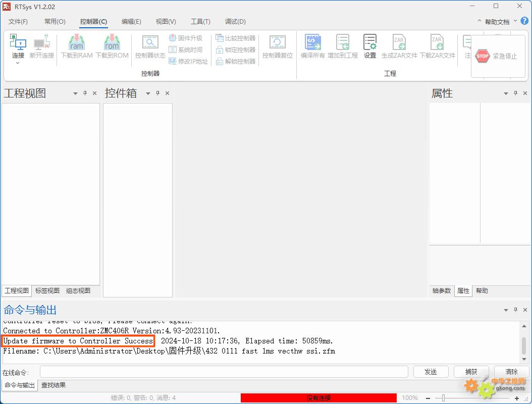Open the 命令与输出 panel dropdown arrow
Image resolution: width=532 pixels, height=404 pixels.
[506, 310]
